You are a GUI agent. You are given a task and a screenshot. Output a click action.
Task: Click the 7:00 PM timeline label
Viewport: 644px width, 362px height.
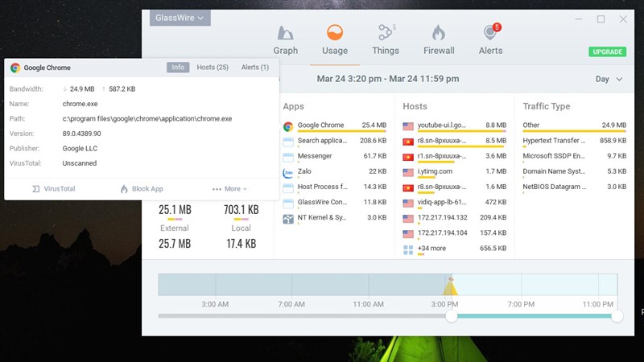tap(521, 304)
